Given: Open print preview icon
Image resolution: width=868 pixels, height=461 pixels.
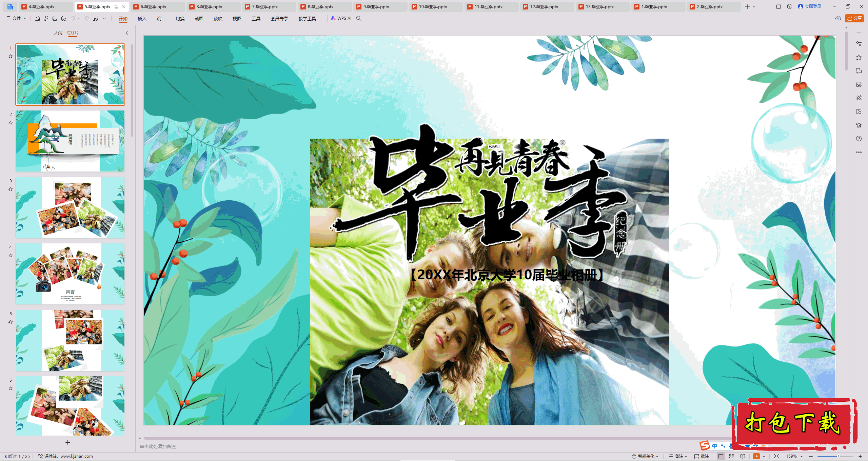Looking at the screenshot, I should click(64, 18).
